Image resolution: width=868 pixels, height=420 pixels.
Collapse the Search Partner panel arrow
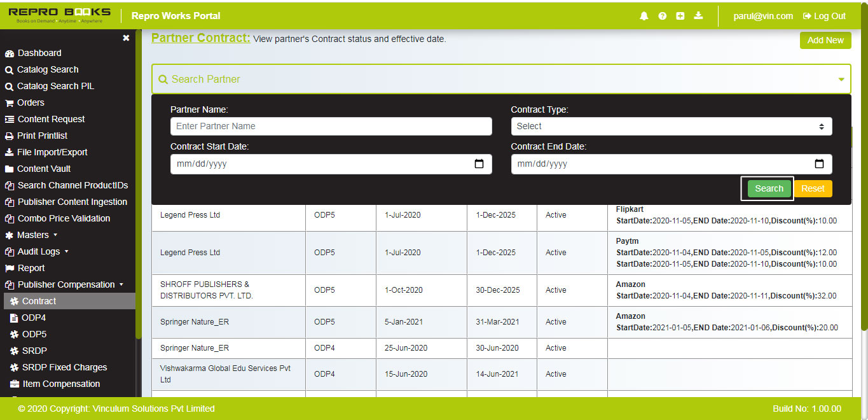841,80
